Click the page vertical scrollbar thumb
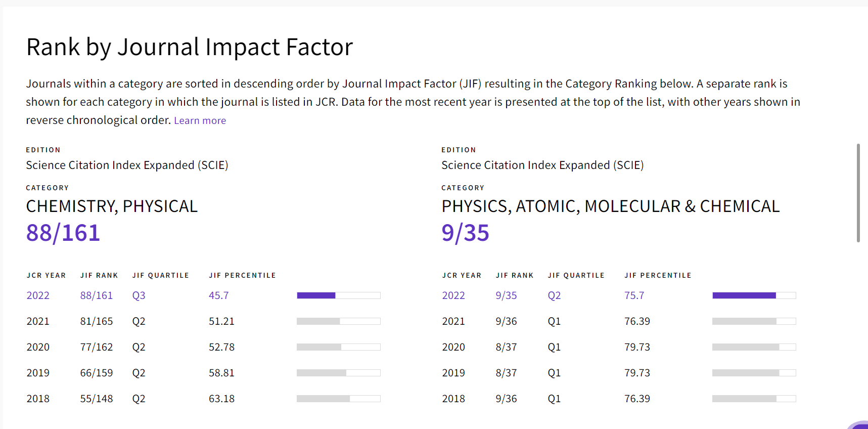This screenshot has width=868, height=429. 858,193
